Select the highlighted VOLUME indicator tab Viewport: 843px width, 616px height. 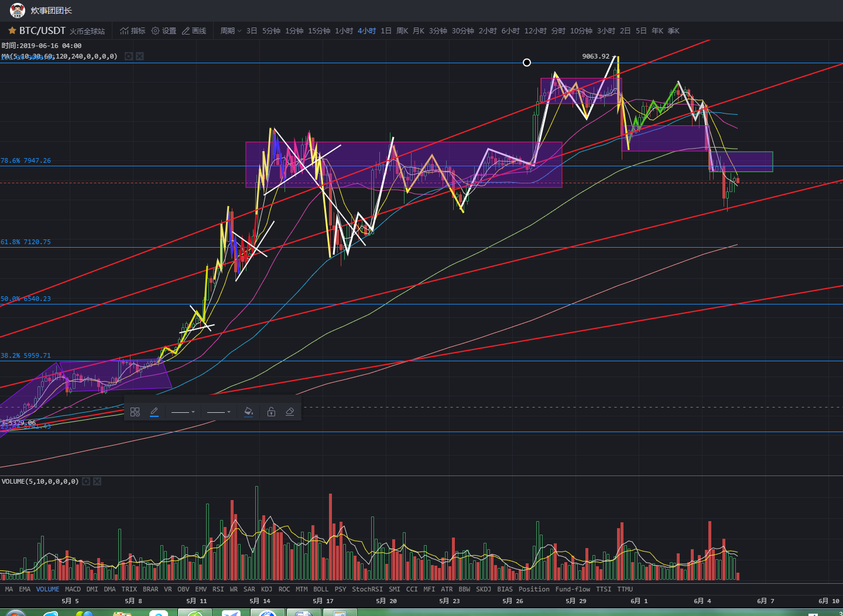[47, 589]
